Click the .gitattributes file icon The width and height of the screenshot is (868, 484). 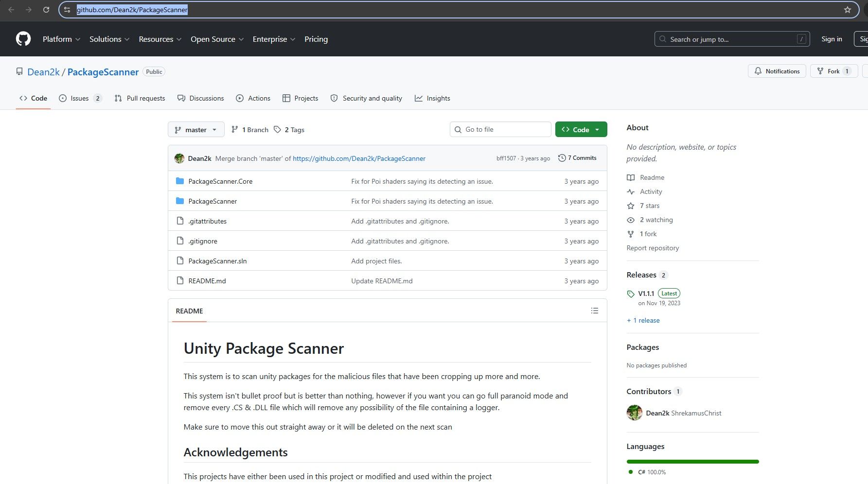pos(180,221)
